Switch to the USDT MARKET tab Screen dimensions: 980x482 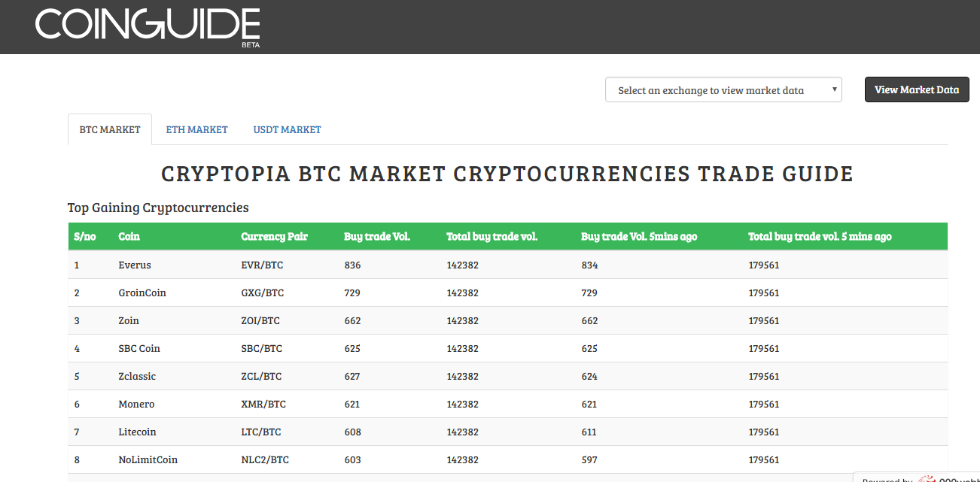pos(287,129)
